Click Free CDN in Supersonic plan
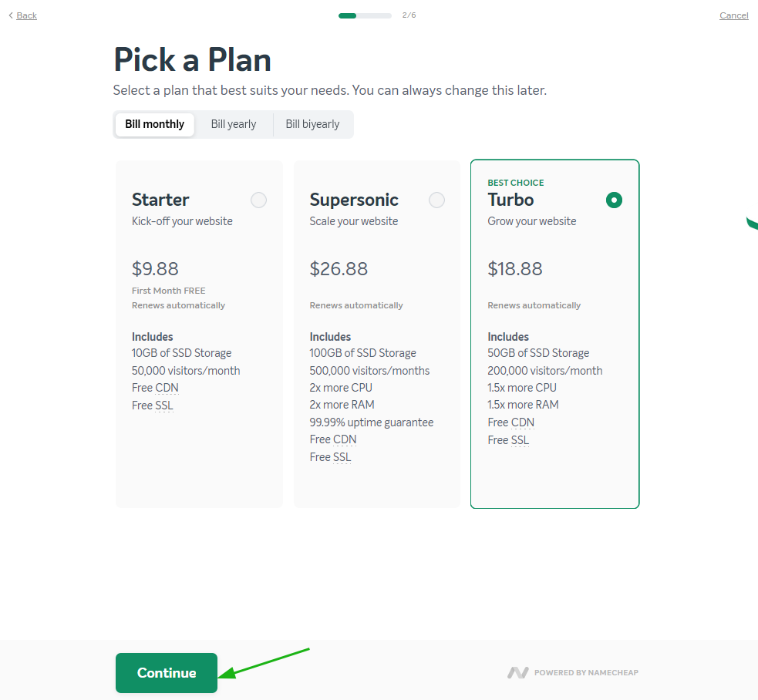758x700 pixels. pyautogui.click(x=333, y=439)
